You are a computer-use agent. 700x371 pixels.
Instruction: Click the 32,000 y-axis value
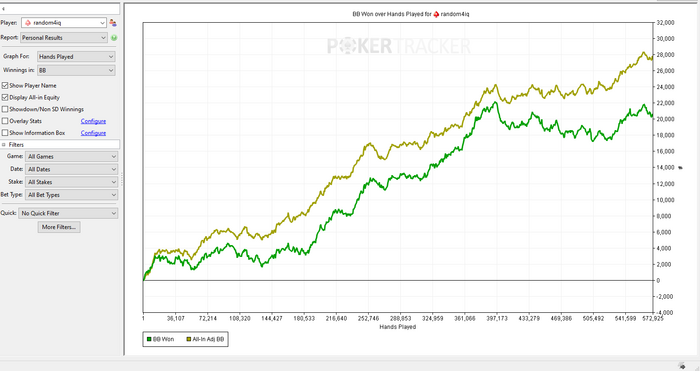click(665, 22)
